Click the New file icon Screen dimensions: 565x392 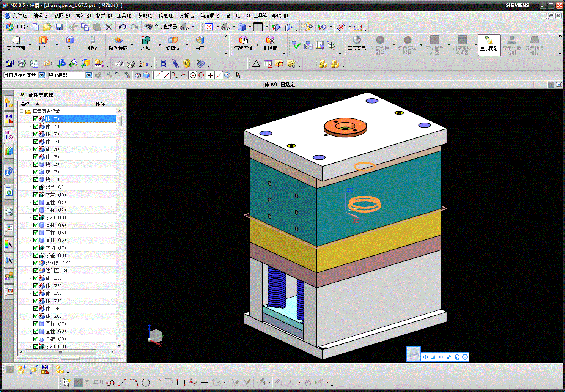coord(36,27)
